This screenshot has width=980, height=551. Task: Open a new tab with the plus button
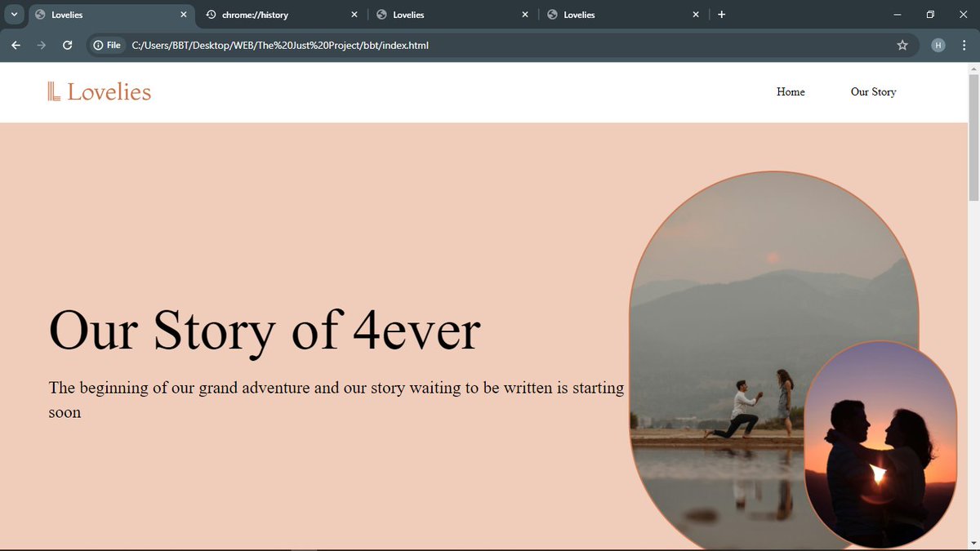(722, 14)
